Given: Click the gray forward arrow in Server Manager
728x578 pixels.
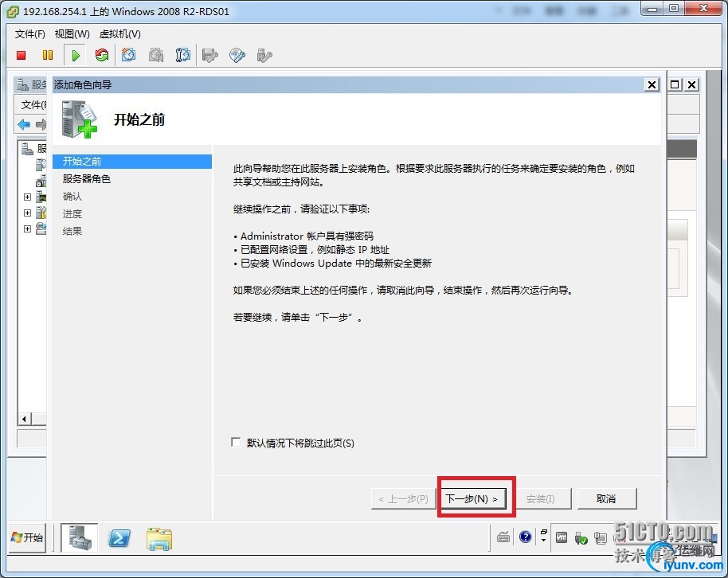Looking at the screenshot, I should point(41,124).
